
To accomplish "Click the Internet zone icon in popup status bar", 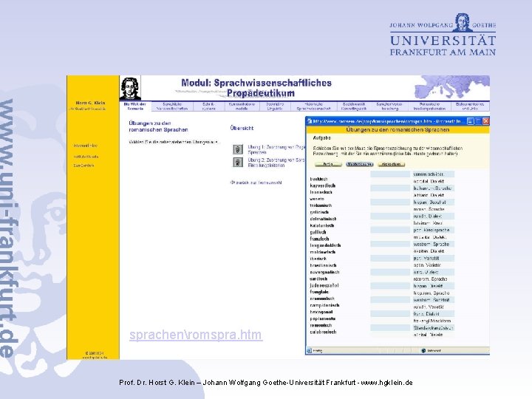I will pos(423,350).
